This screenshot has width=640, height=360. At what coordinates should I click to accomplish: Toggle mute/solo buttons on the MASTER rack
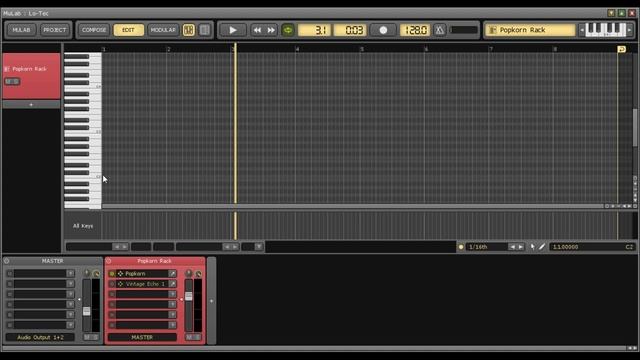pos(91,337)
